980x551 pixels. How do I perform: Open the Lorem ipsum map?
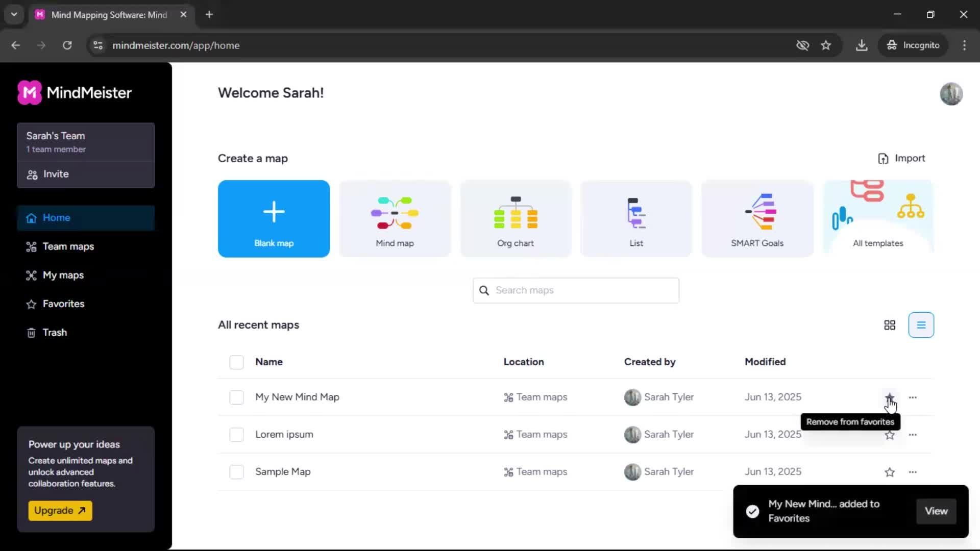coord(284,434)
